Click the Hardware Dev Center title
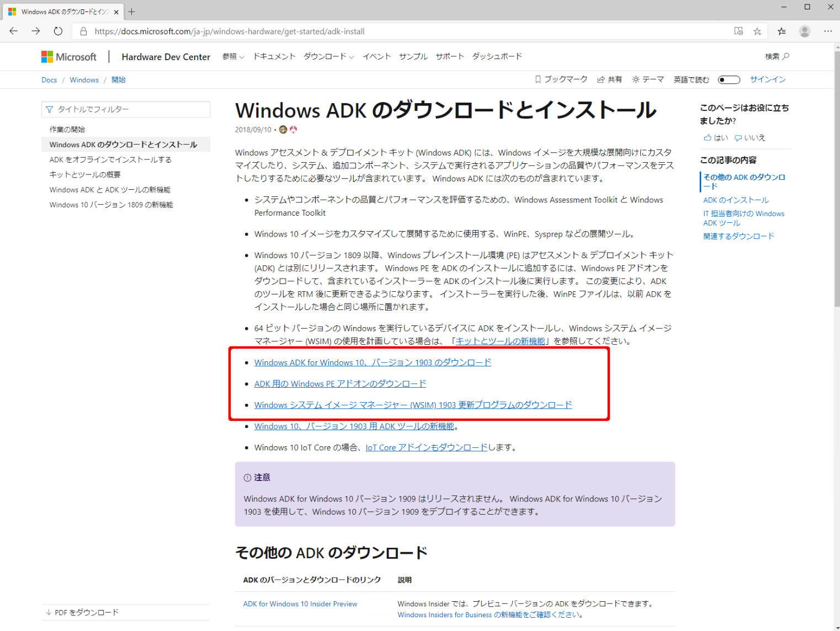This screenshot has width=840, height=631. click(166, 57)
